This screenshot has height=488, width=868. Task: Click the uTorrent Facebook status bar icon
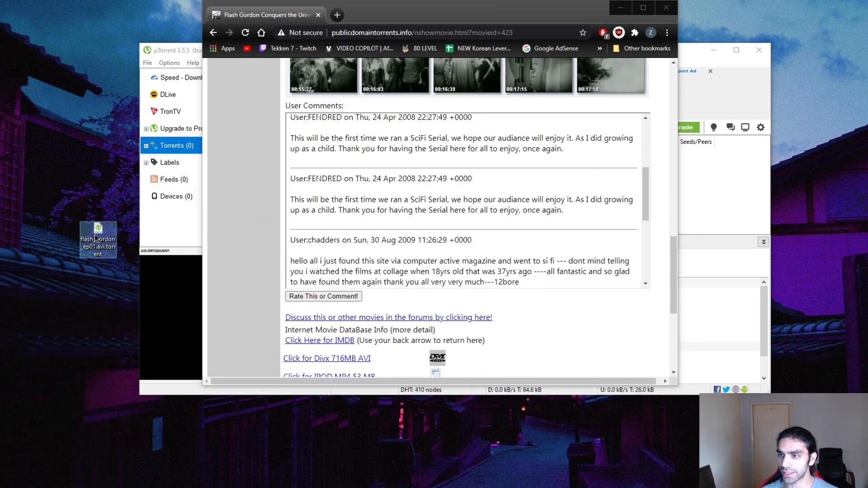(717, 389)
